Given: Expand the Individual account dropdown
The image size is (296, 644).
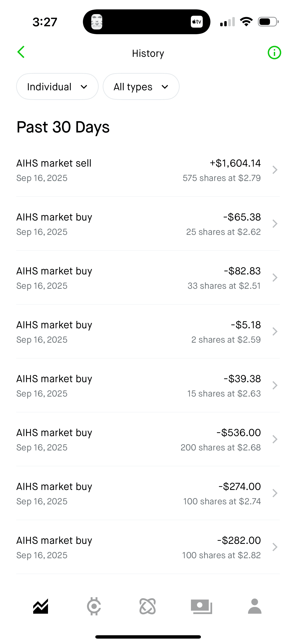Looking at the screenshot, I should coord(57,87).
